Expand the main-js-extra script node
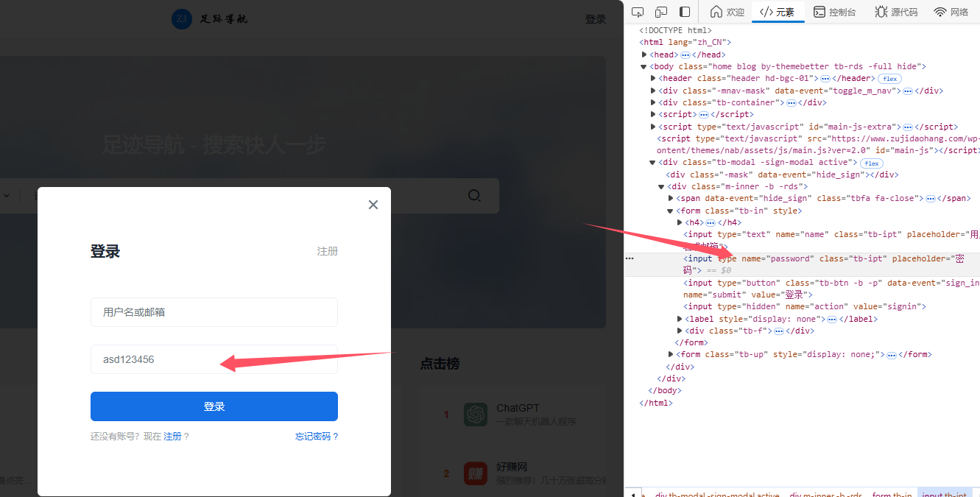 653,127
